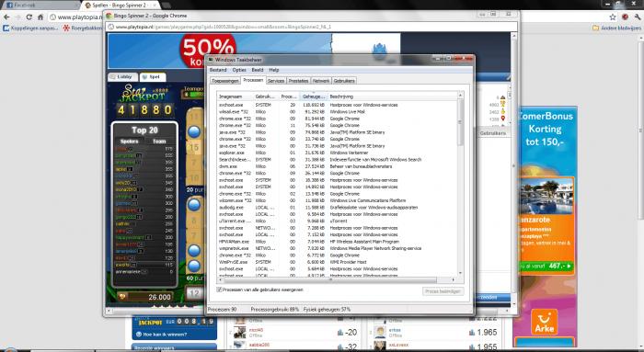Select the SearchIndexer process row
644x352 pixels.
tap(337, 160)
